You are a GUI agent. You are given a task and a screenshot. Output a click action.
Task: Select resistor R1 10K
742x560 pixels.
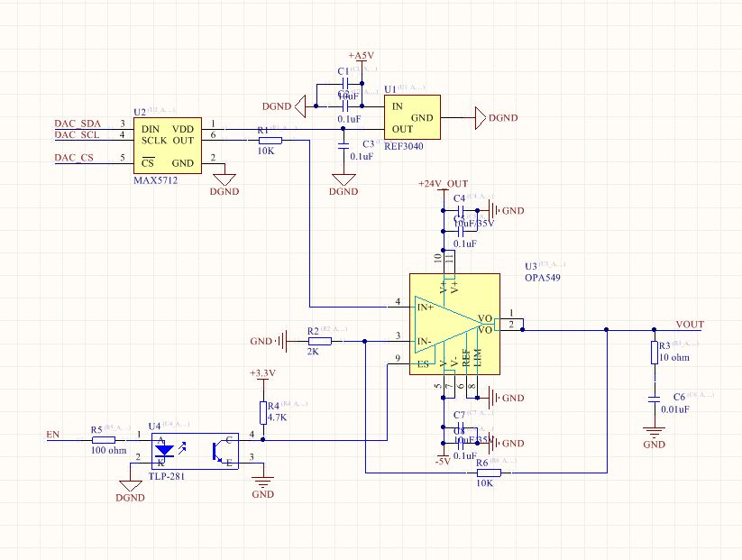tap(270, 141)
